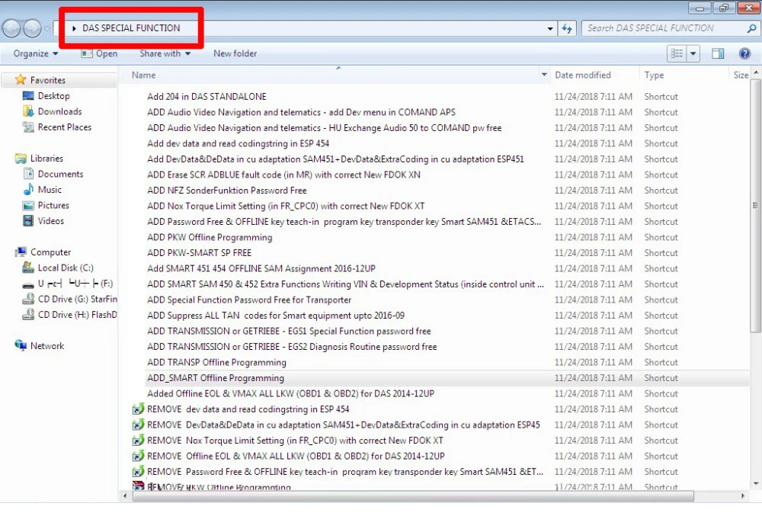Click the horizontal scrollbar of file list
This screenshot has height=532, width=762.
coord(413,496)
